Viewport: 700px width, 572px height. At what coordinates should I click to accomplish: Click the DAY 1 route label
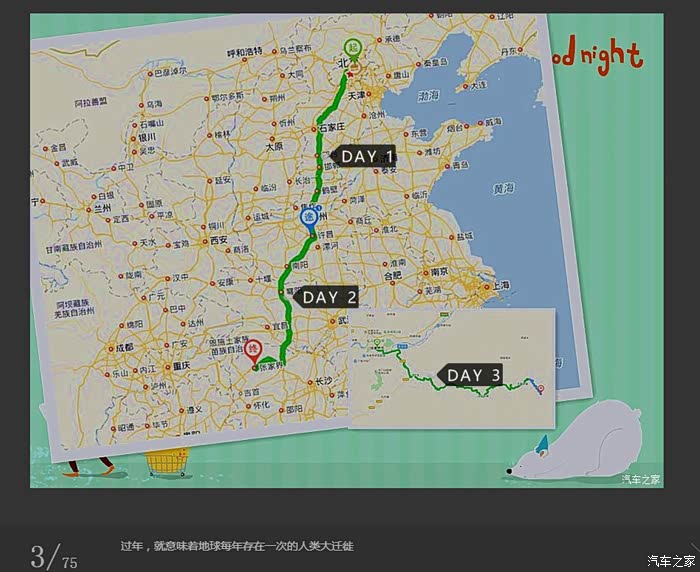click(x=363, y=156)
